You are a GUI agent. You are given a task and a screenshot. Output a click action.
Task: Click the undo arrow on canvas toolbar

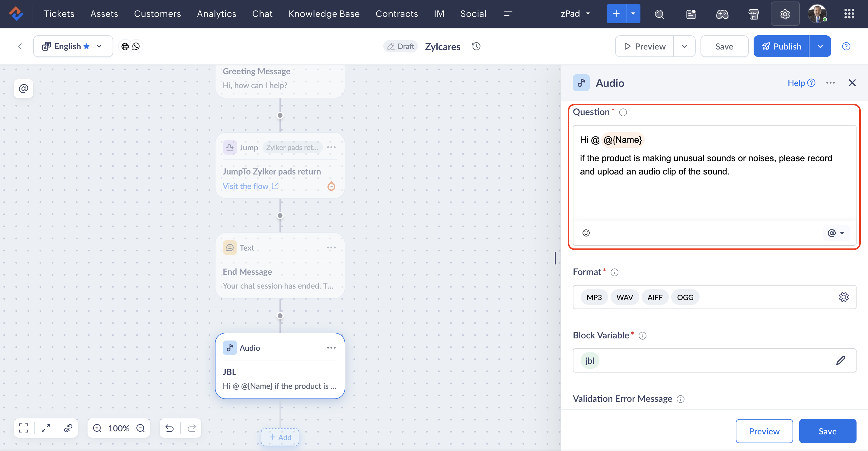[170, 428]
